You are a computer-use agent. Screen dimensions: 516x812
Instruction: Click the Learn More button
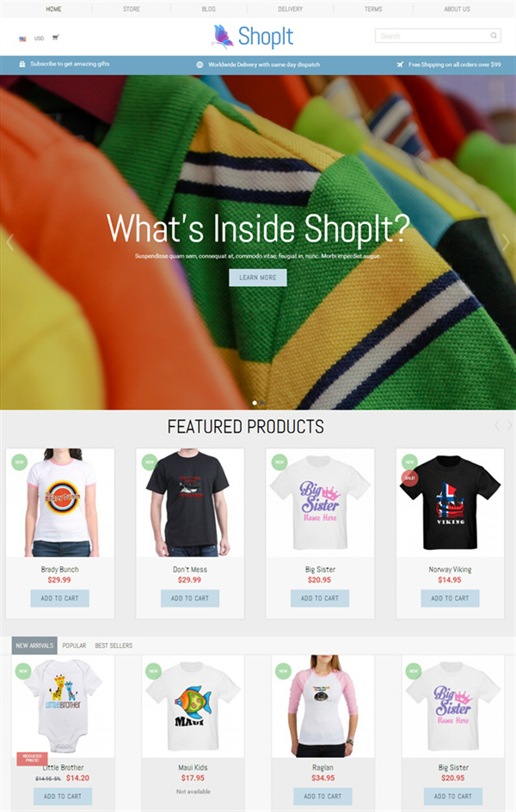pos(258,278)
